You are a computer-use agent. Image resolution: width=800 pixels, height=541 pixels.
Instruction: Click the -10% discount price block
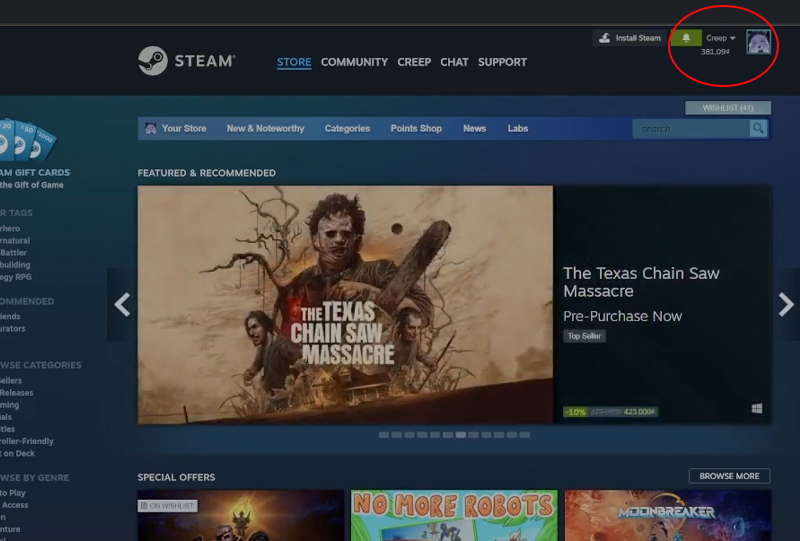(610, 412)
